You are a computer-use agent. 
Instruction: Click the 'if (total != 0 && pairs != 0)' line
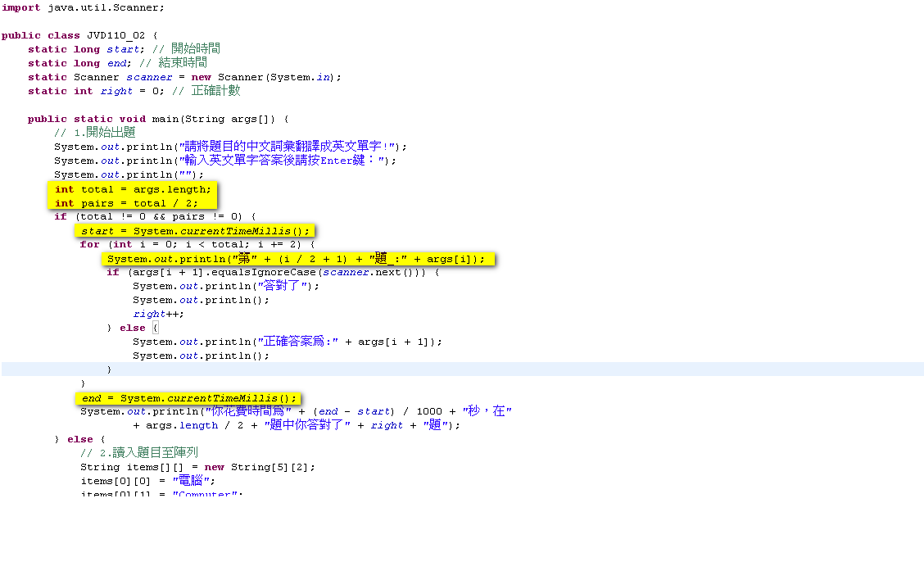(155, 217)
